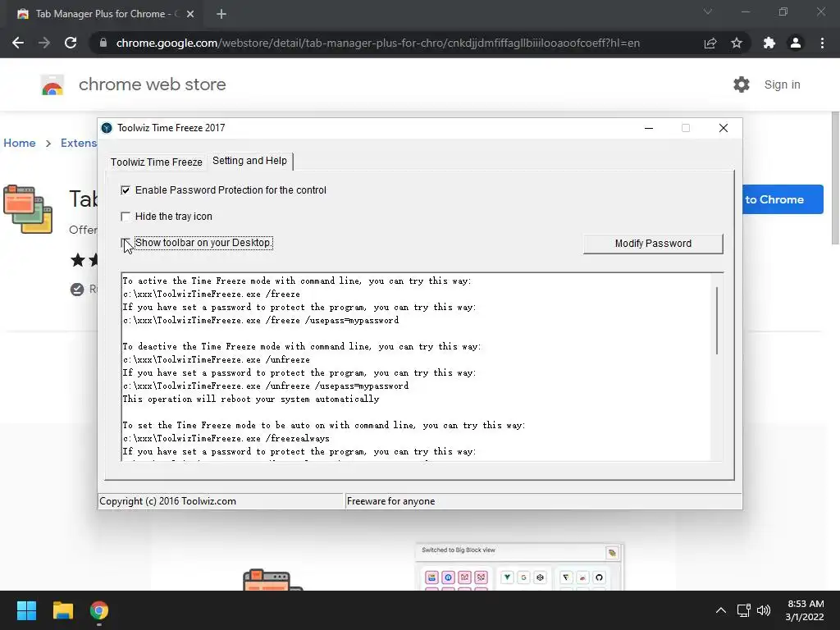Open web store settings gear
Viewport: 840px width, 630px height.
click(742, 84)
